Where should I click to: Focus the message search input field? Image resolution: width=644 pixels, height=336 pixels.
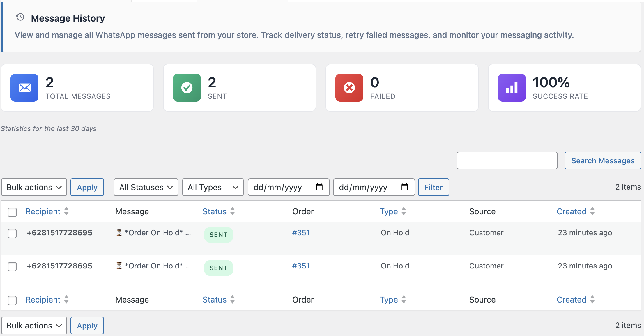click(507, 160)
